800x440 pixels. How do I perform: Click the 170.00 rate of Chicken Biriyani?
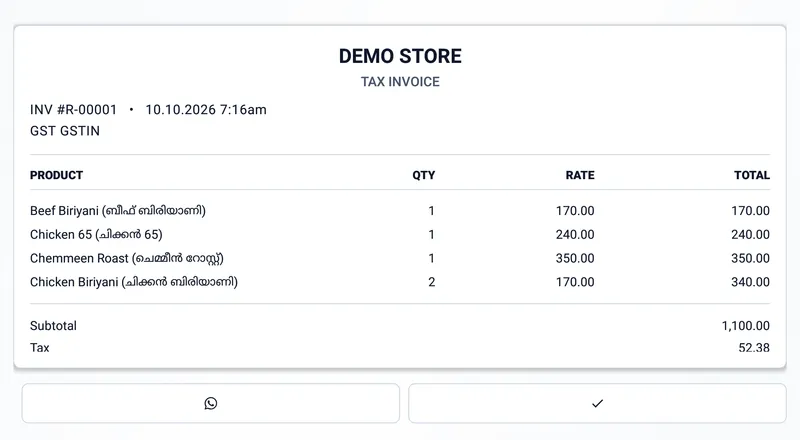(575, 282)
